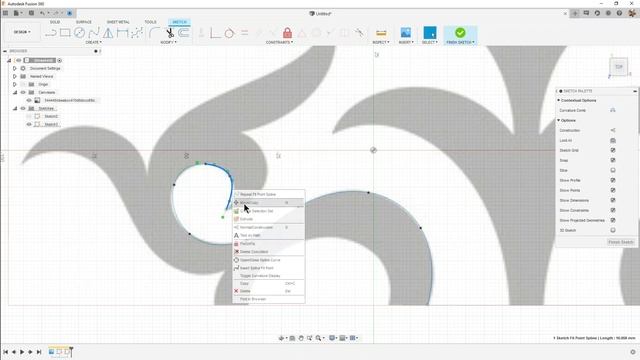The image size is (640, 360).
Task: Choose Toggle Curvature Display in context menu
Action: (269, 276)
